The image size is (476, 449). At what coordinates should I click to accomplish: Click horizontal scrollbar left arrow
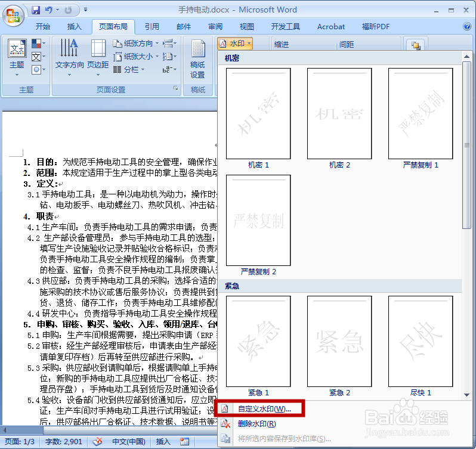(5, 430)
